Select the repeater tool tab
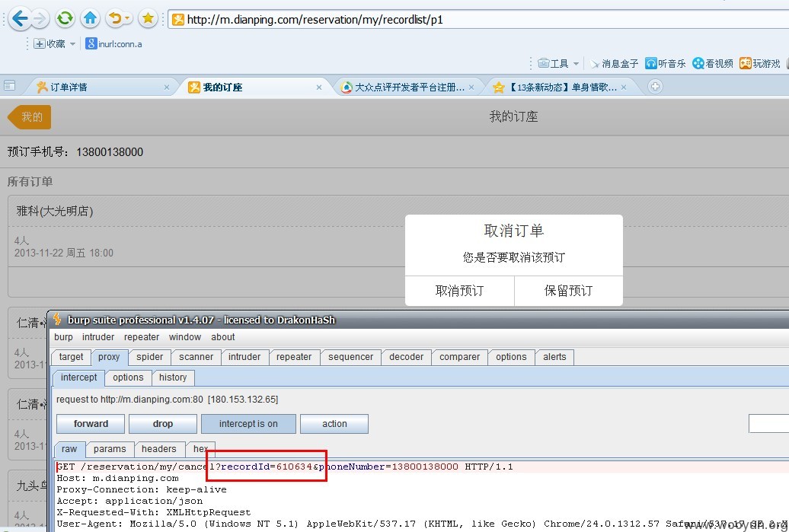Image resolution: width=789 pixels, height=532 pixels. click(294, 357)
